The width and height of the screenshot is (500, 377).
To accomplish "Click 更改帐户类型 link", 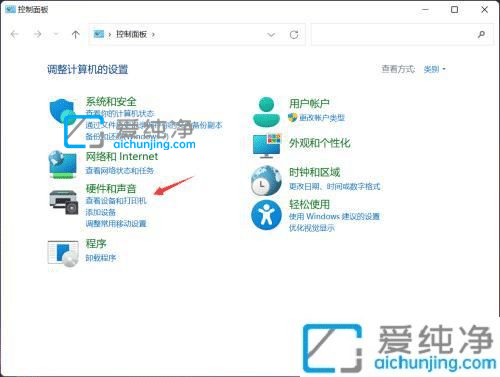I will coord(322,117).
